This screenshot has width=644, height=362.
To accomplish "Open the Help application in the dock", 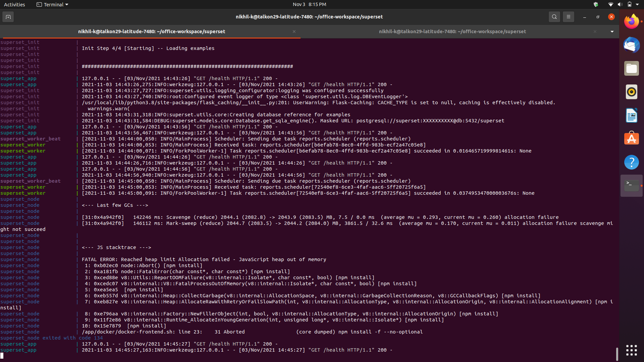I will 631,162.
